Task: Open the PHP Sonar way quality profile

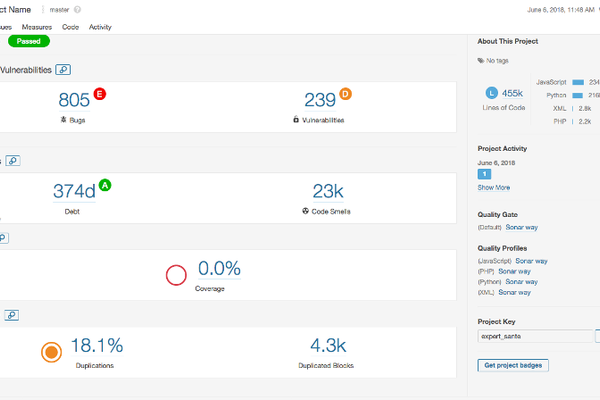Action: [516, 271]
